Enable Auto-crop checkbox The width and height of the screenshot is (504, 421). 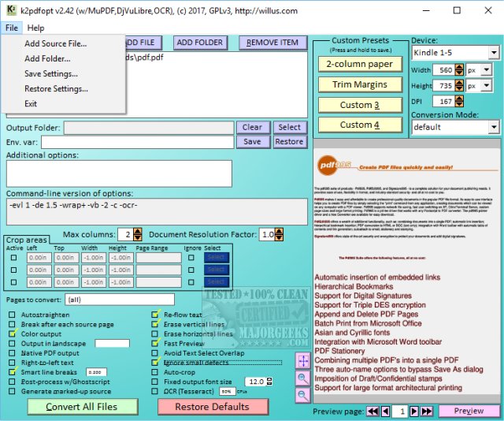pos(155,372)
